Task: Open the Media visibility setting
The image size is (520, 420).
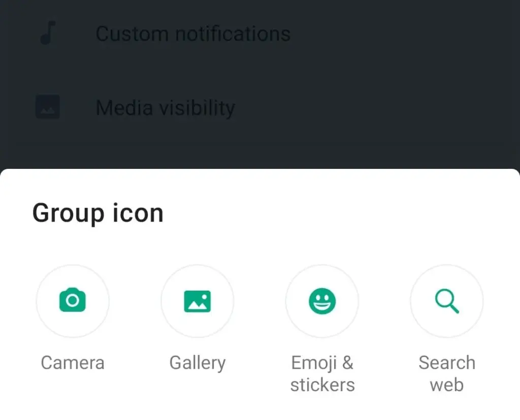Action: point(260,108)
